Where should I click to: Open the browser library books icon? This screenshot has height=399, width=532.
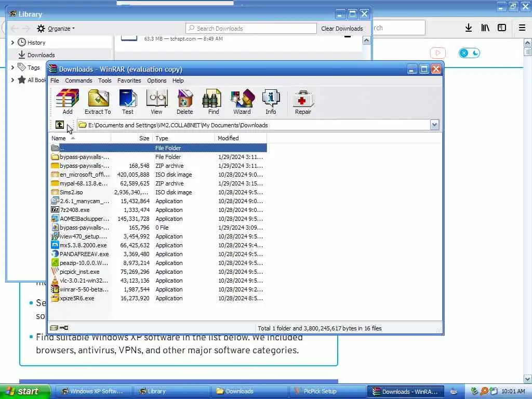coord(485,28)
